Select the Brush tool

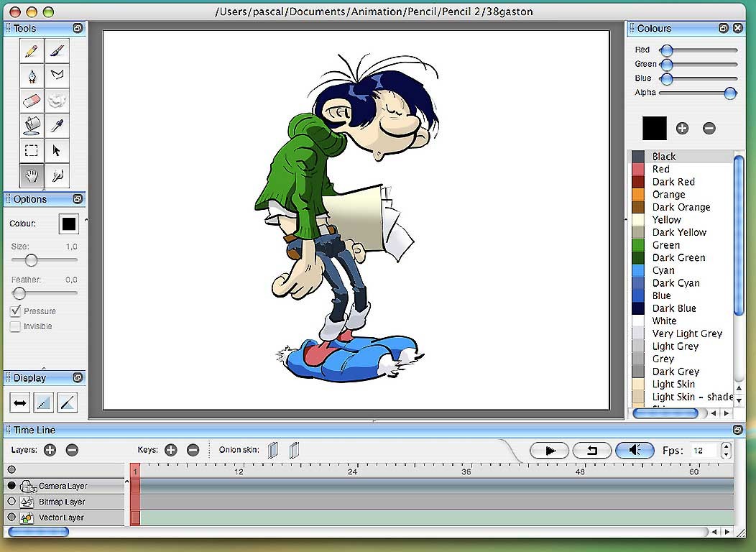(x=57, y=50)
